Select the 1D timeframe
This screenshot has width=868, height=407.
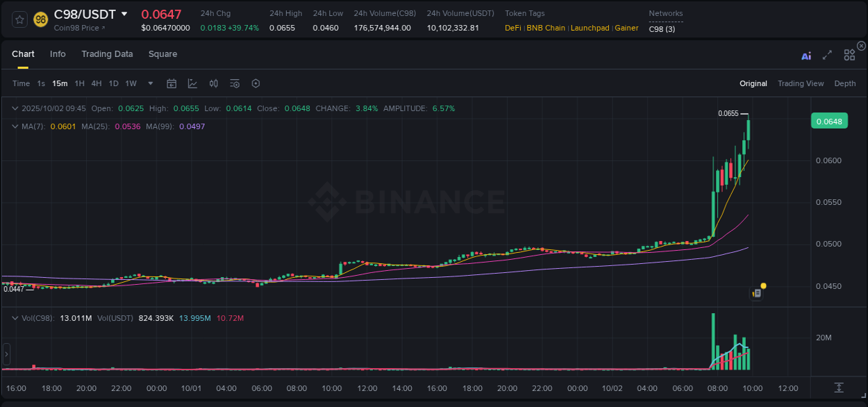click(x=112, y=83)
